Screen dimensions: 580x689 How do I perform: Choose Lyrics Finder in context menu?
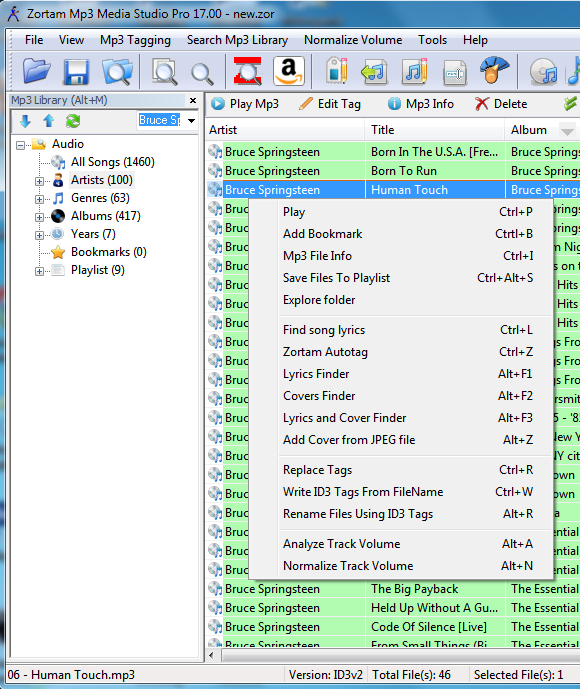coord(401,374)
